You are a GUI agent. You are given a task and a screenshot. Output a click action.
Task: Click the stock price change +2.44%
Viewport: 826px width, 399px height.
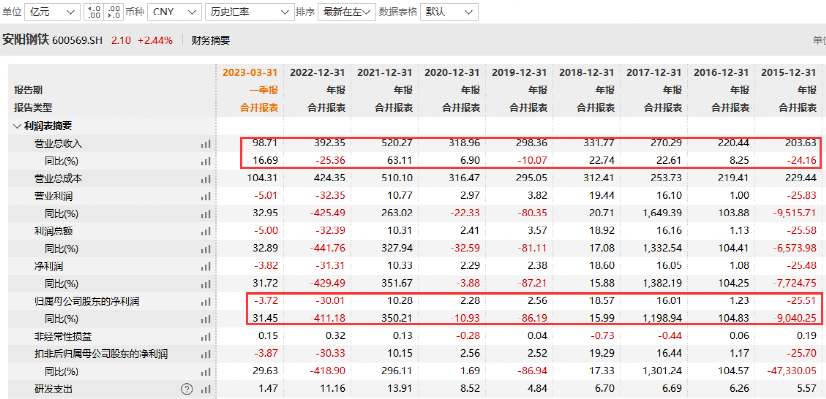[x=155, y=41]
